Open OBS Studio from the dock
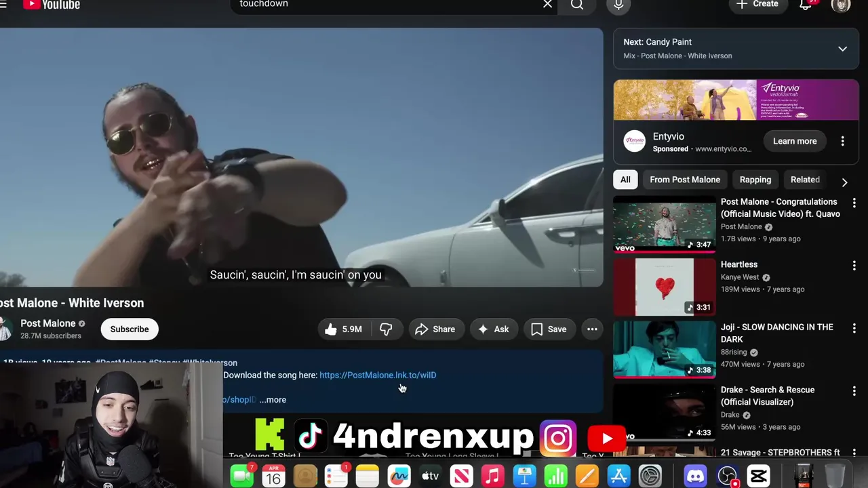Image resolution: width=868 pixels, height=488 pixels. [727, 476]
